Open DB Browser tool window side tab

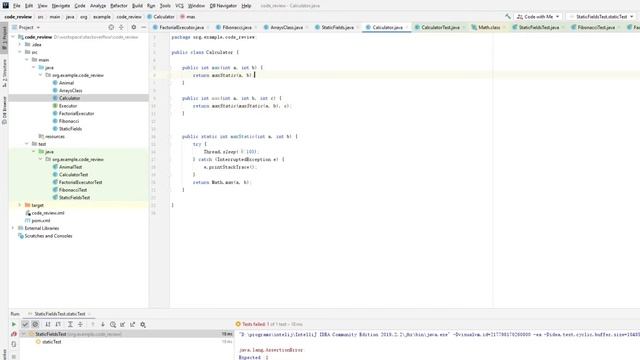click(4, 111)
